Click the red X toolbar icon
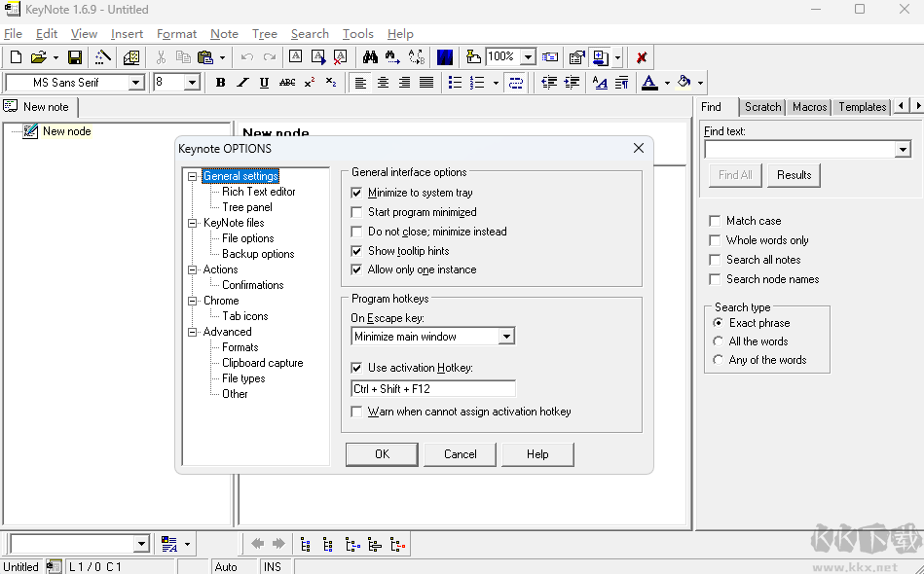This screenshot has width=924, height=574. click(642, 57)
